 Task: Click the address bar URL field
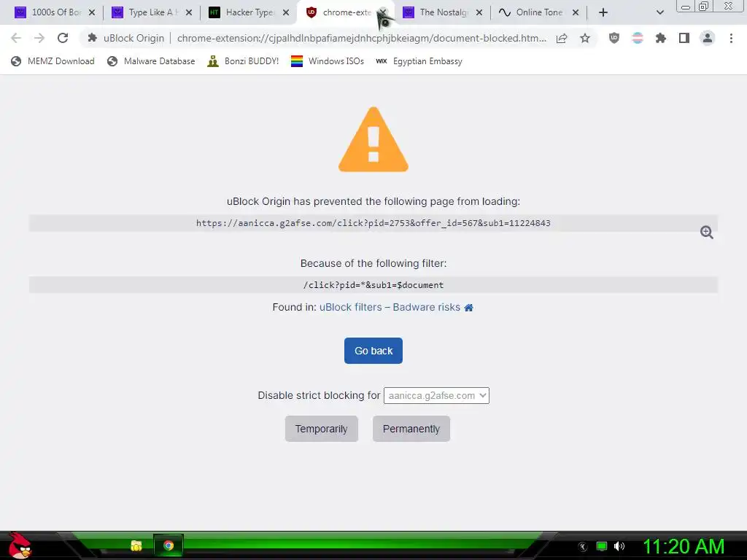(361, 38)
